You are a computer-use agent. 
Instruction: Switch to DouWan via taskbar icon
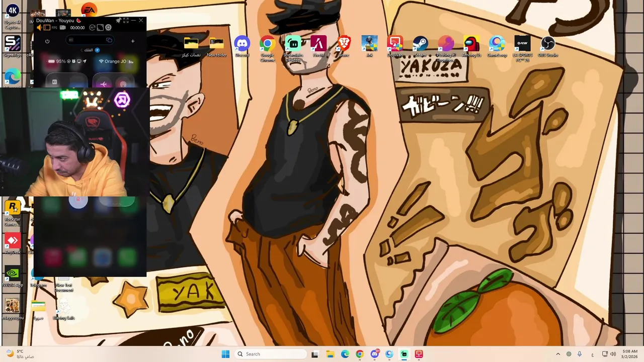pos(419,354)
